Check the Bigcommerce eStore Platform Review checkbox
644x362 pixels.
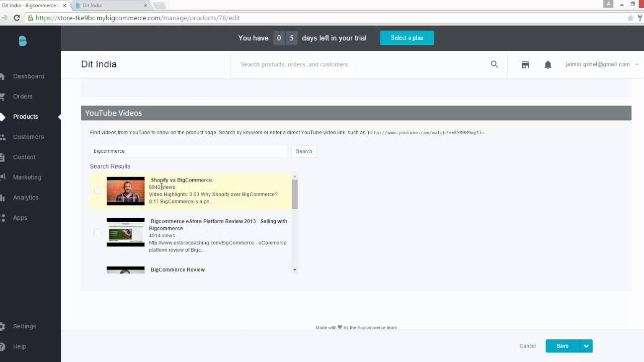coord(97,232)
